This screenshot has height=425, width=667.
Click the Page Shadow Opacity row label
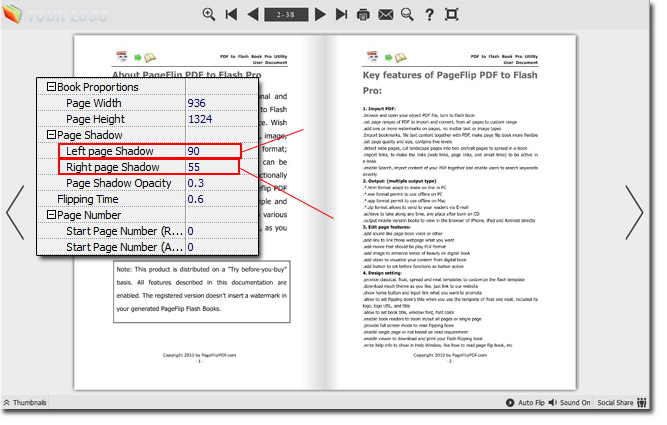[x=118, y=183]
